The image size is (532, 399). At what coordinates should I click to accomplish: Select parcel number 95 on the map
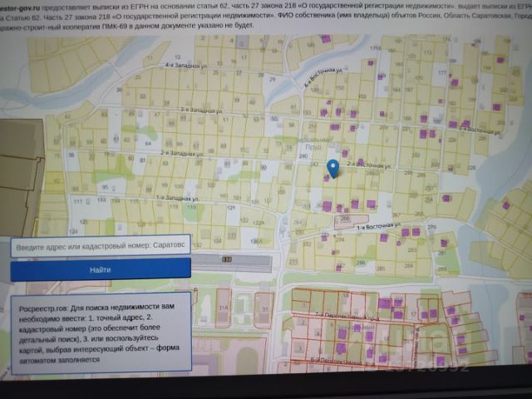[105, 187]
